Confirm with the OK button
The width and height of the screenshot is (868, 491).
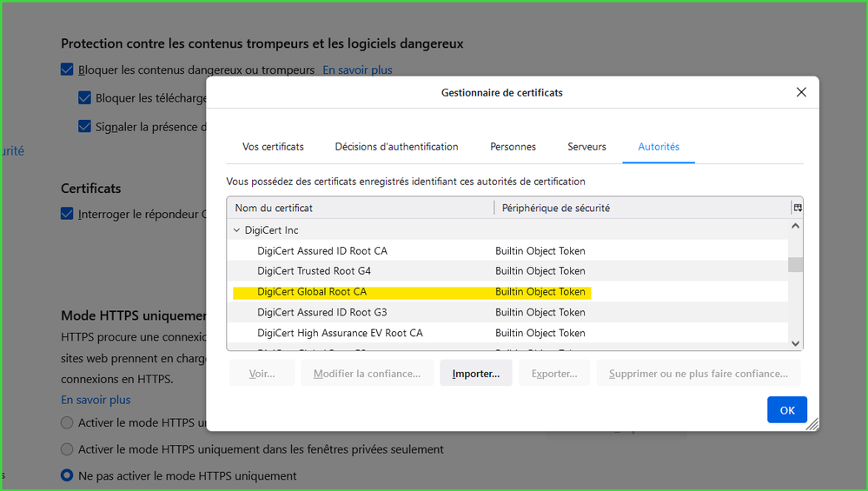pos(786,410)
